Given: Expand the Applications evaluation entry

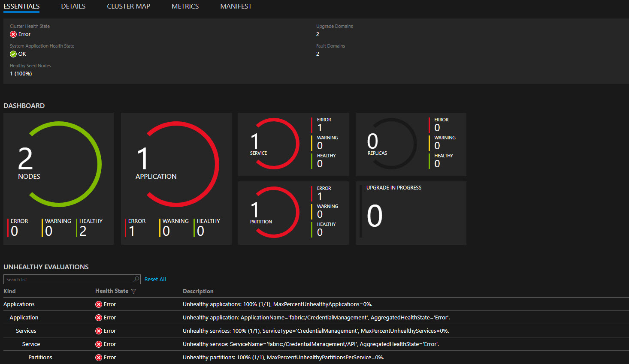Looking at the screenshot, I should pos(19,304).
